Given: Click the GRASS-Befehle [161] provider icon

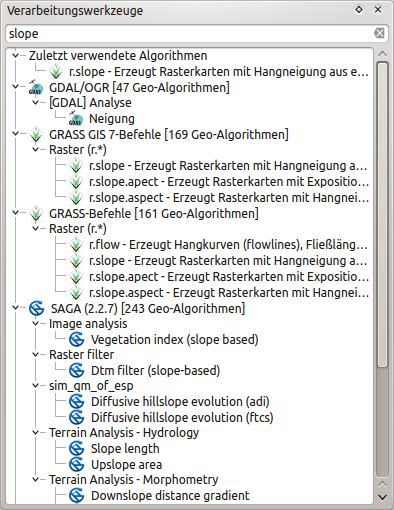Looking at the screenshot, I should [36, 214].
